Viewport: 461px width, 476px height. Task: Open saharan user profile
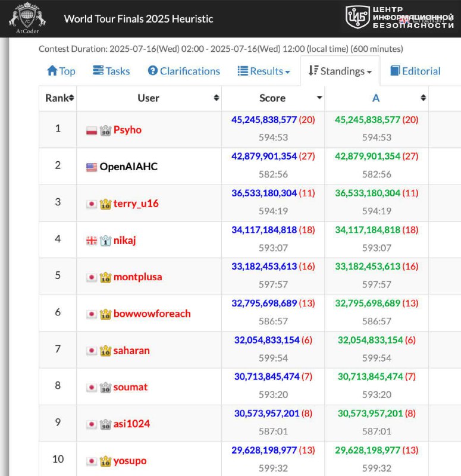pyautogui.click(x=131, y=350)
